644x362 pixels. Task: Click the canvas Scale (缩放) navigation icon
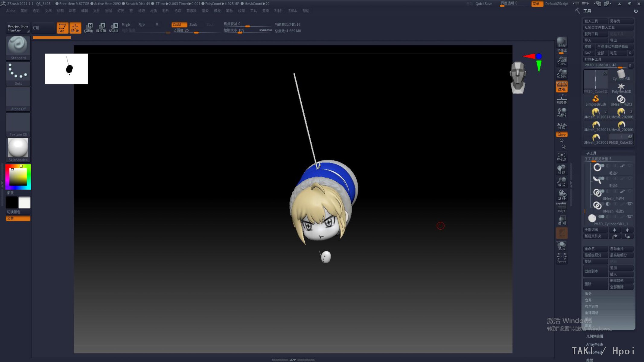(x=562, y=182)
